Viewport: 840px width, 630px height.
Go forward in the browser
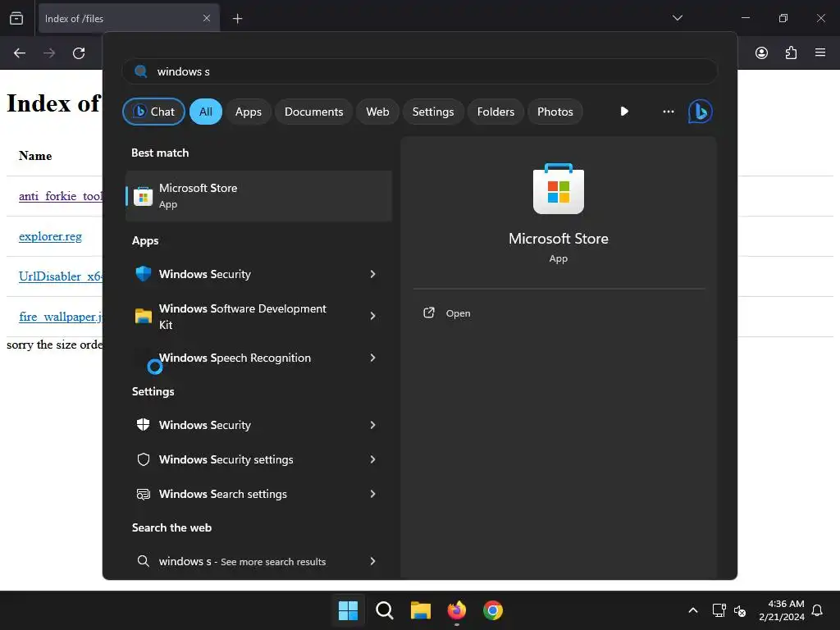(49, 53)
